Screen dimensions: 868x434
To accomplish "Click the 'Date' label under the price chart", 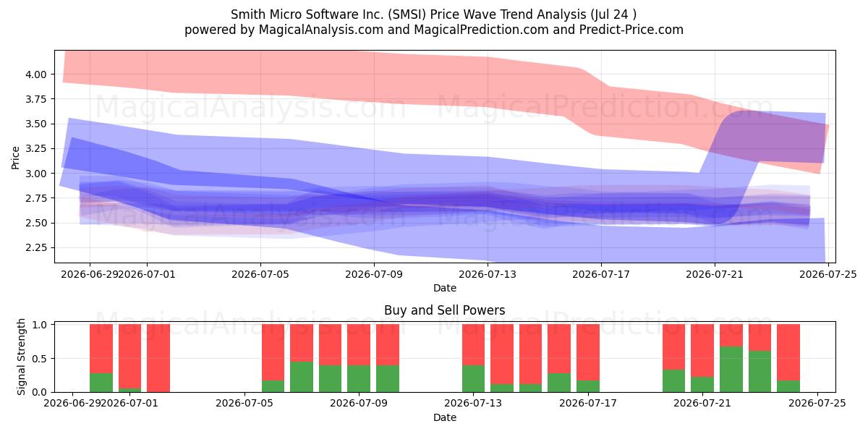I will pos(445,288).
